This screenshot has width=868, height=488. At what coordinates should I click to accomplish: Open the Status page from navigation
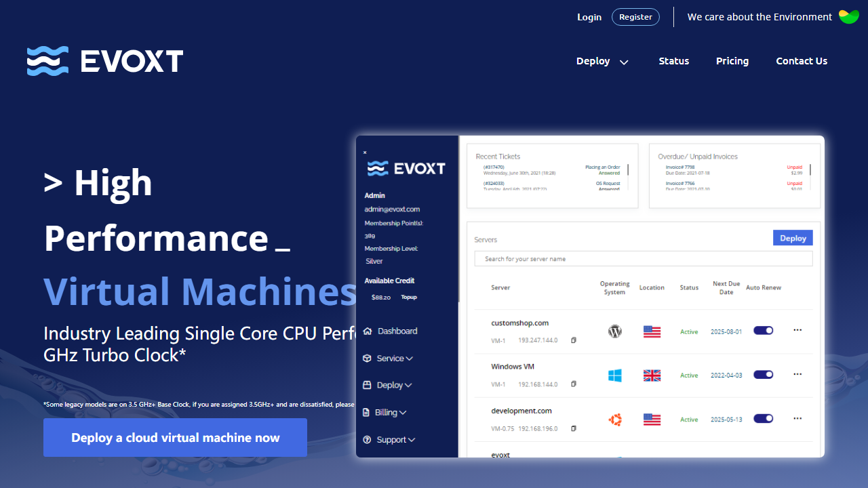click(674, 61)
